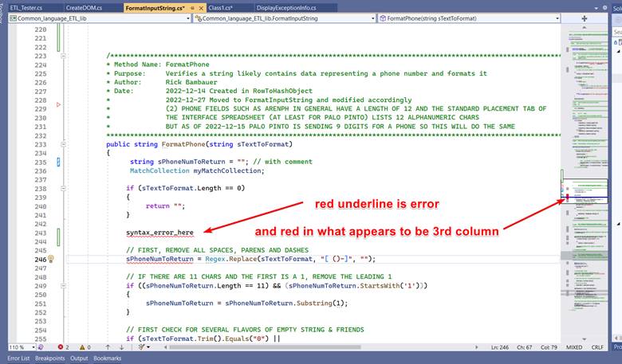Screen dimensions: 622x364
Task: Click the code health indicator icon
Action: click(41, 347)
